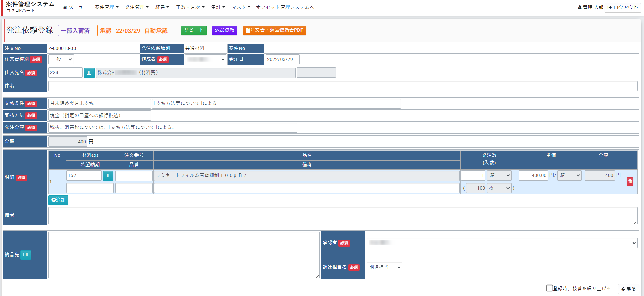Open 発注管理 menu

tap(137, 7)
